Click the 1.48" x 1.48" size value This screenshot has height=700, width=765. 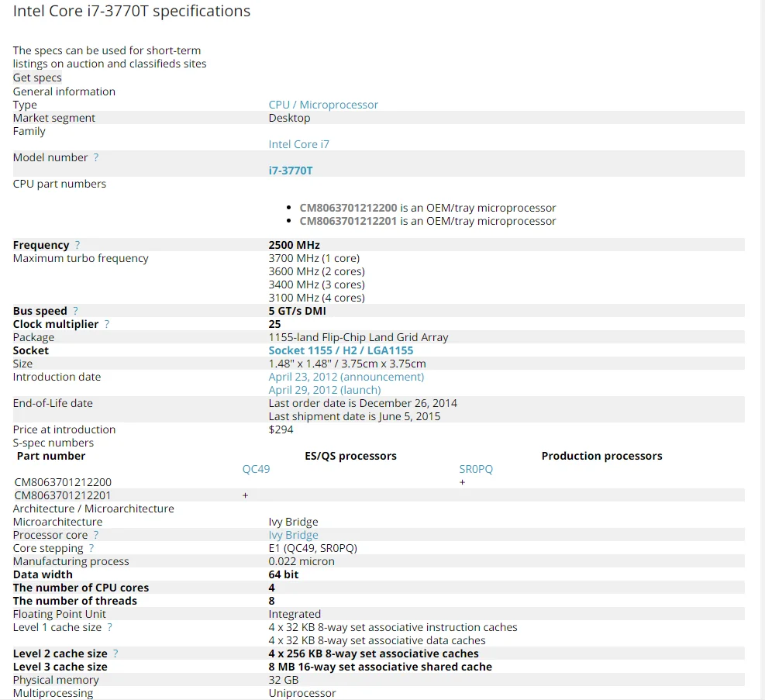tap(347, 364)
